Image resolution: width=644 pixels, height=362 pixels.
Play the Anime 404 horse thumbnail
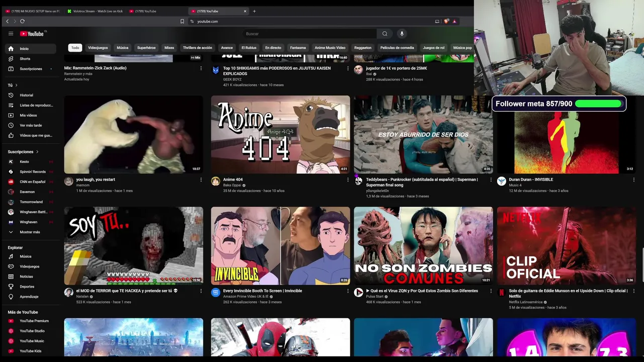click(x=280, y=135)
